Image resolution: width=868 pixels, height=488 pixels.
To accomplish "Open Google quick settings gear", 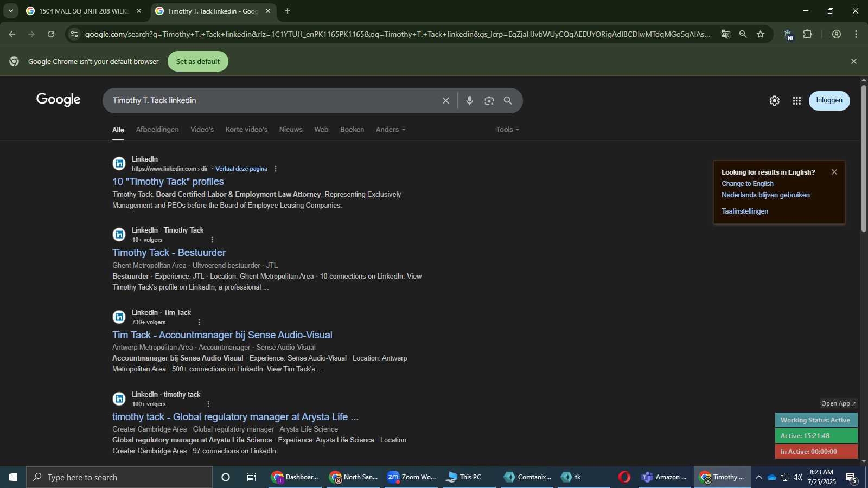I will pos(775,101).
